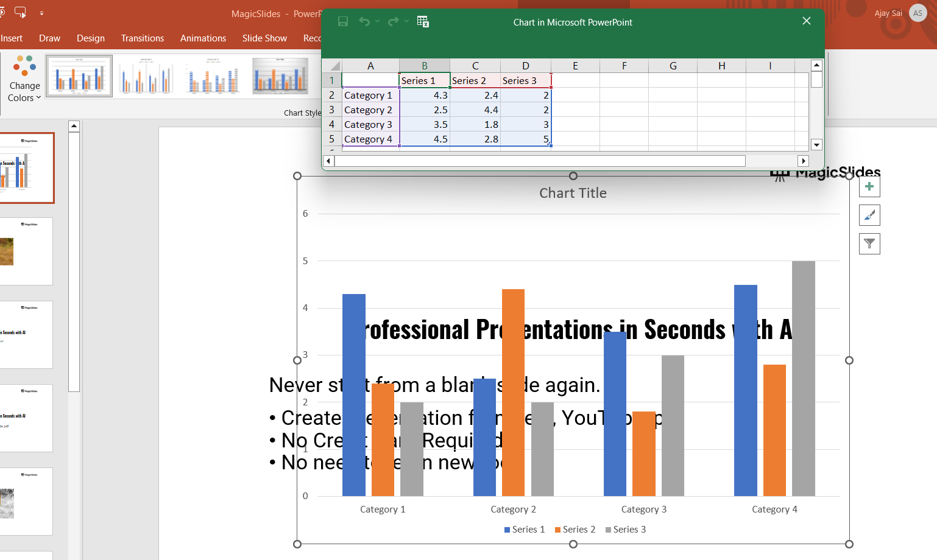The image size is (937, 560).
Task: Click the select-all corner of the spreadsheet
Action: coord(332,66)
